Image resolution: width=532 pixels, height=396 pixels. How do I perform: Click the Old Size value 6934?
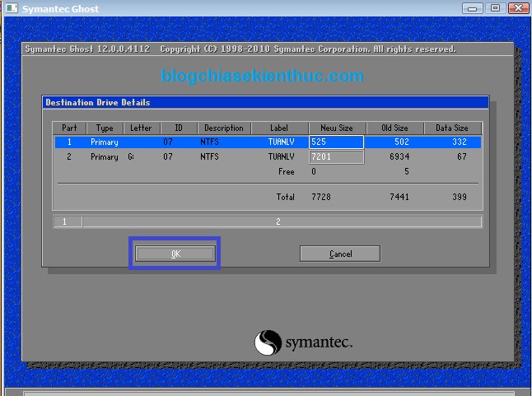(x=399, y=157)
